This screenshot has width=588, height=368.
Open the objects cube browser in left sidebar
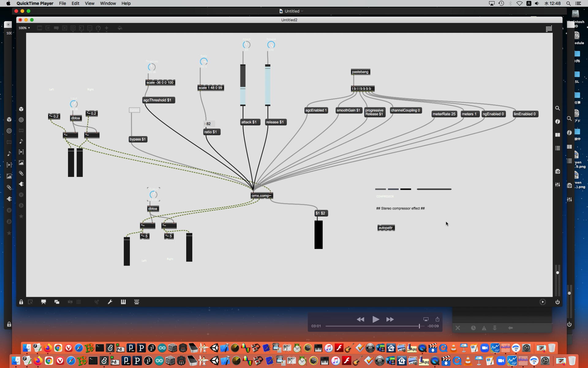(x=21, y=109)
